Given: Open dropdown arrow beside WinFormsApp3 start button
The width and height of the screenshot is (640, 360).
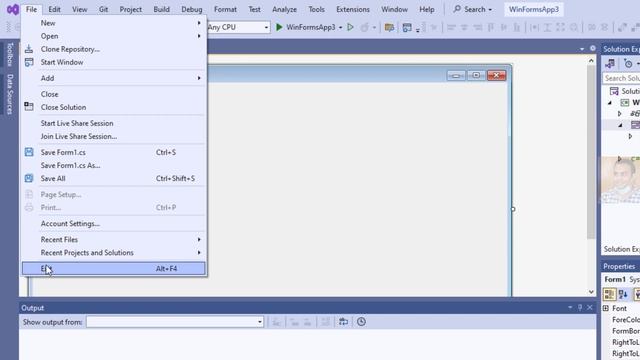Looking at the screenshot, I should click(340, 27).
